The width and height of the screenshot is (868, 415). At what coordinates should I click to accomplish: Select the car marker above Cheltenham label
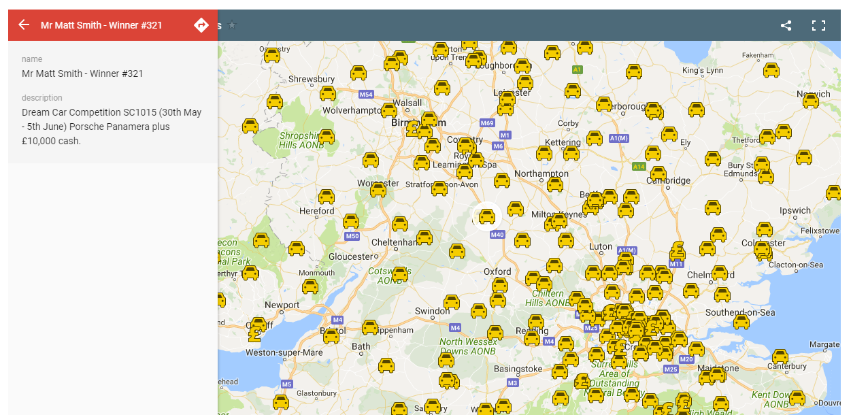click(x=400, y=224)
